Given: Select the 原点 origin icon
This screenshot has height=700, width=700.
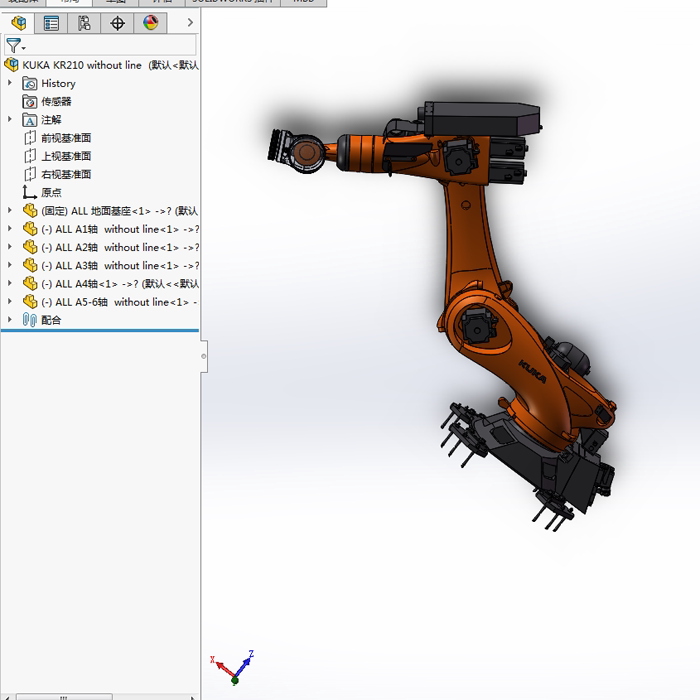Looking at the screenshot, I should point(29,192).
